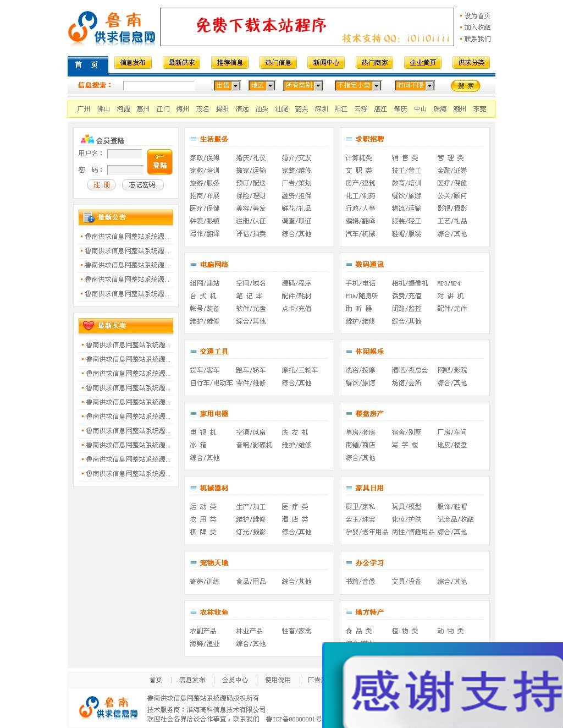Screen dimensions: 563x728
Task: Expand the 地区 region dropdown
Action: pos(262,85)
